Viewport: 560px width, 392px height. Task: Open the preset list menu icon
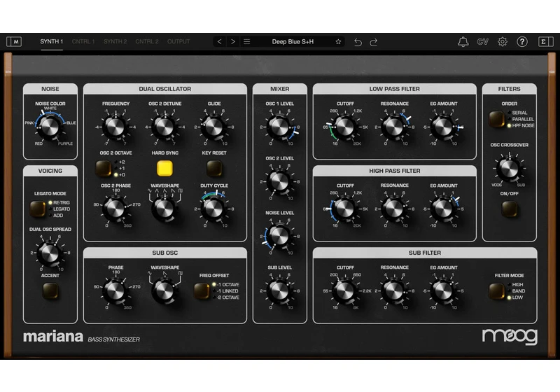(247, 42)
